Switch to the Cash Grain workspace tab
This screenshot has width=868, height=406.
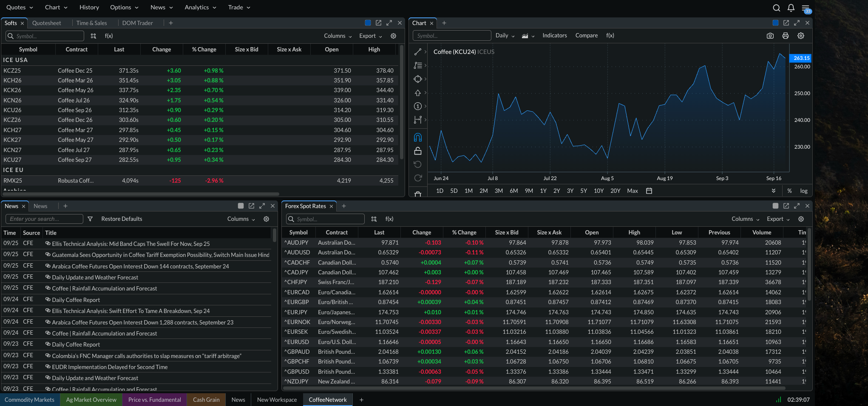coord(206,400)
